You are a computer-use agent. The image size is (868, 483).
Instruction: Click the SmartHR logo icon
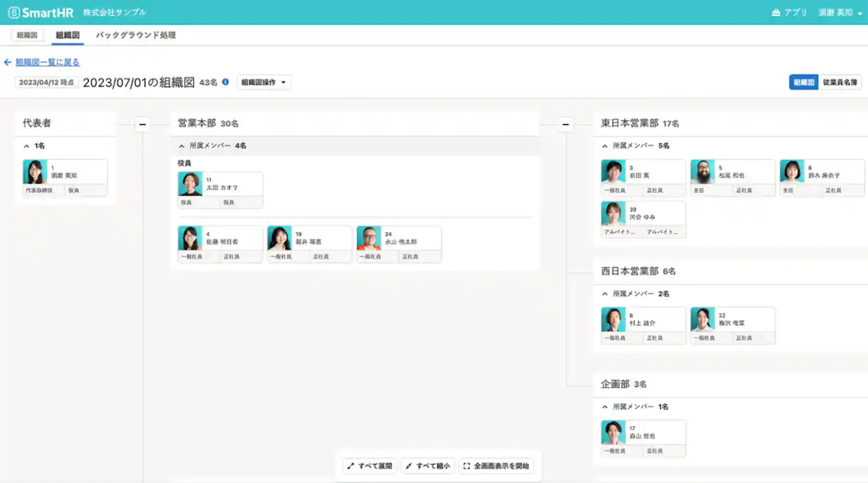13,12
